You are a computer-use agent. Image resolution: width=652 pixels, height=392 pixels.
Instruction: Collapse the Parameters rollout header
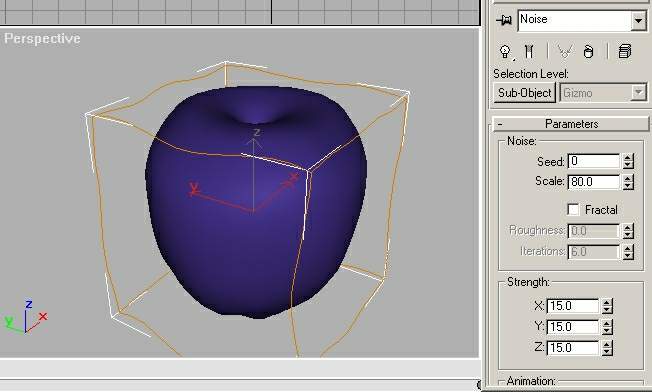(570, 124)
